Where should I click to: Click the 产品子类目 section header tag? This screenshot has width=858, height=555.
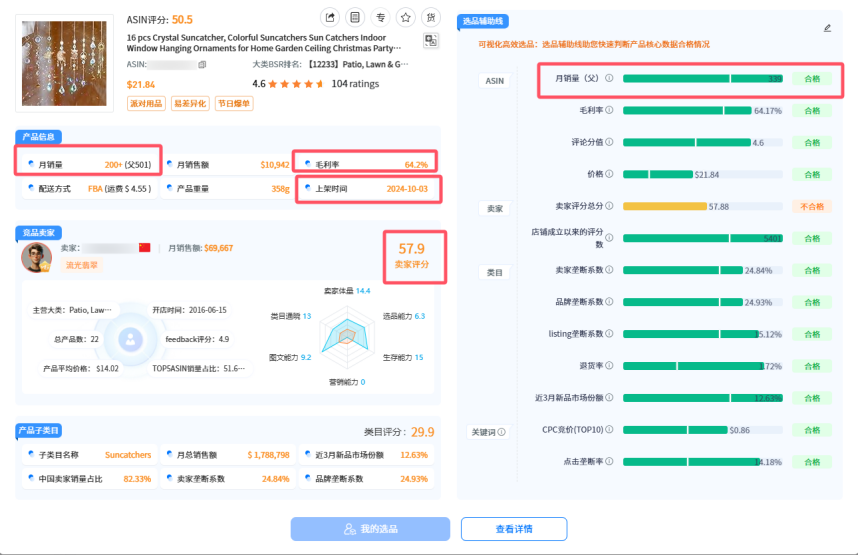[x=38, y=430]
